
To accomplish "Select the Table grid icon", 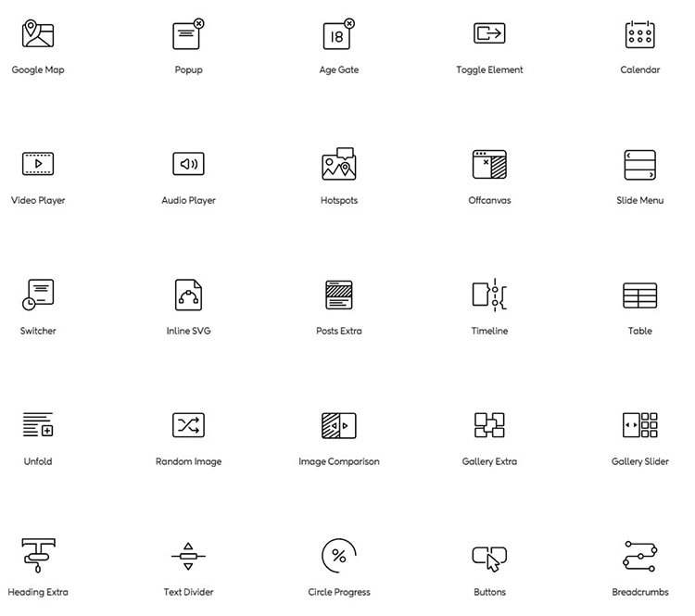I will [x=640, y=295].
